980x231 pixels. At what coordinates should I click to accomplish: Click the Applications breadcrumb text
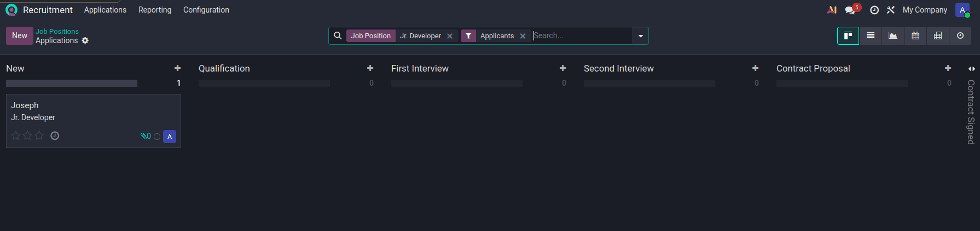coord(57,40)
